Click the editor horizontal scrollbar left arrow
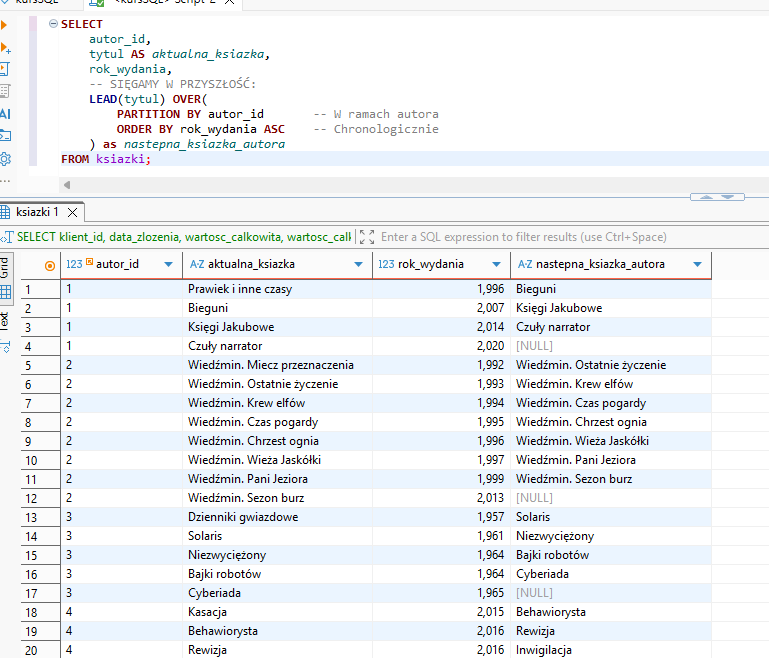 click(66, 185)
